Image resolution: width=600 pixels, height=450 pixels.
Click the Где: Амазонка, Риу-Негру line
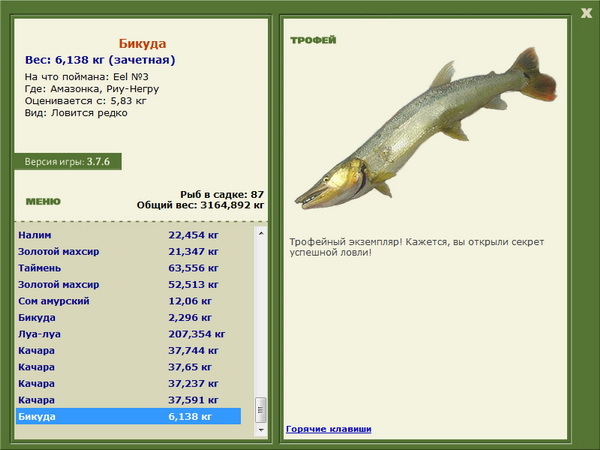92,89
